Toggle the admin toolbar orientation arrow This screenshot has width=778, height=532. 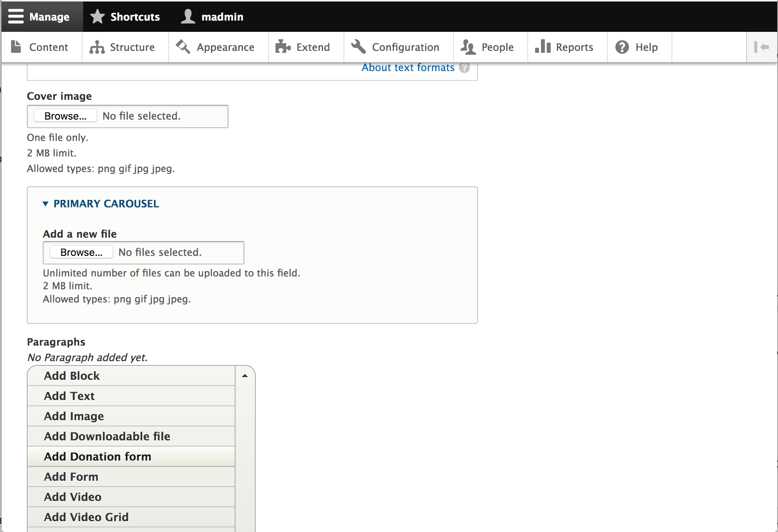pos(761,47)
